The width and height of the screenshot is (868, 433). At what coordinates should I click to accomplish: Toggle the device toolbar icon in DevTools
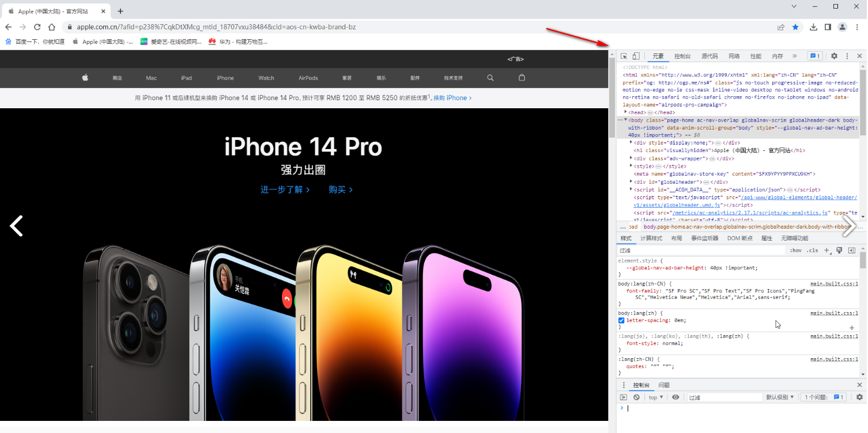636,56
